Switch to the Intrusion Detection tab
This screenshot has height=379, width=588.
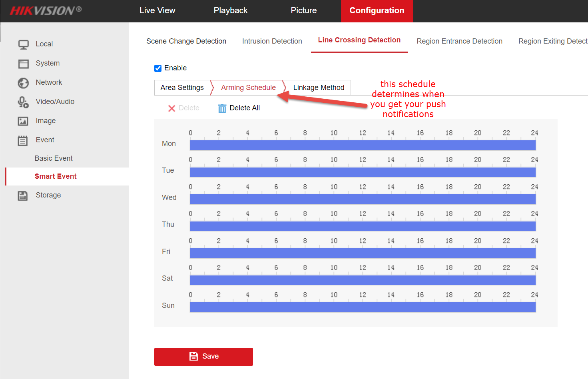click(272, 41)
